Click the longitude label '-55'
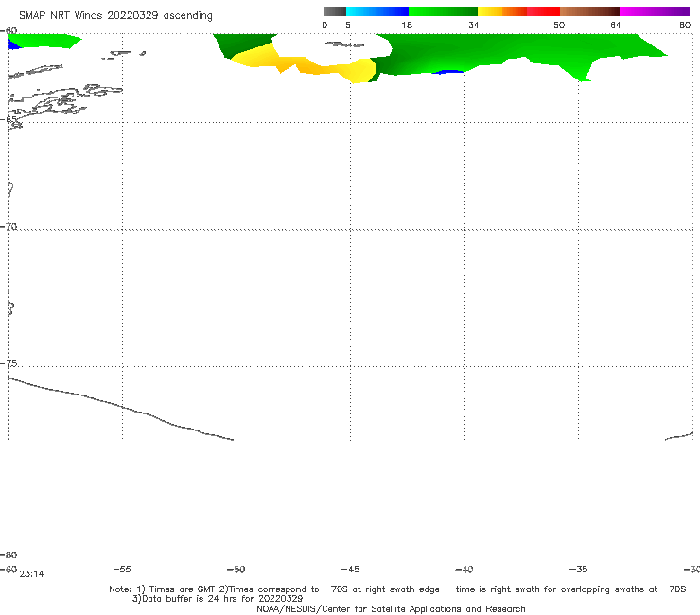 pos(122,569)
